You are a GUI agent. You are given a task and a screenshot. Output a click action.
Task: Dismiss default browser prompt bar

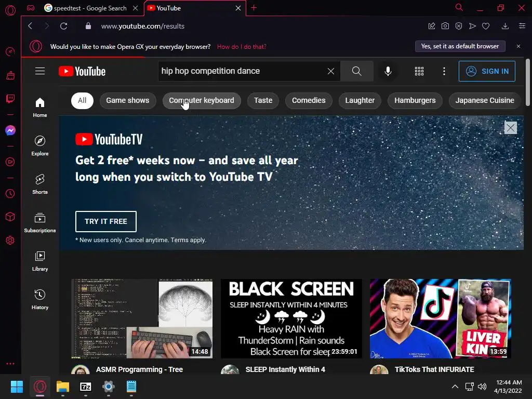518,46
